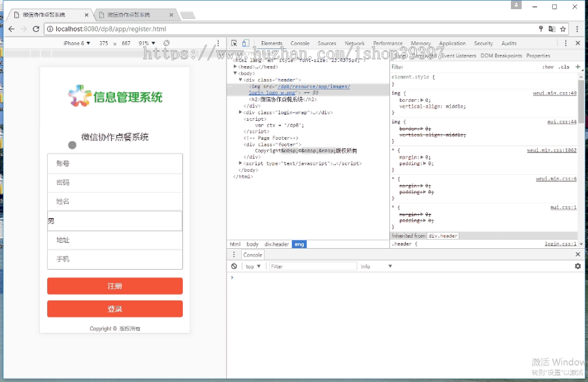Image resolution: width=588 pixels, height=382 pixels.
Task: Switch to the Sources tab
Action: pos(327,43)
